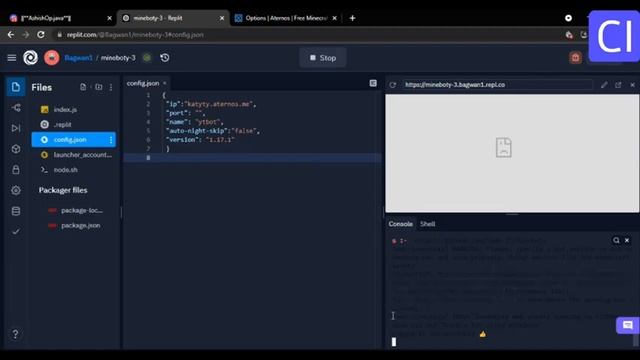
Task: Open the hamburger main menu
Action: coord(11,58)
